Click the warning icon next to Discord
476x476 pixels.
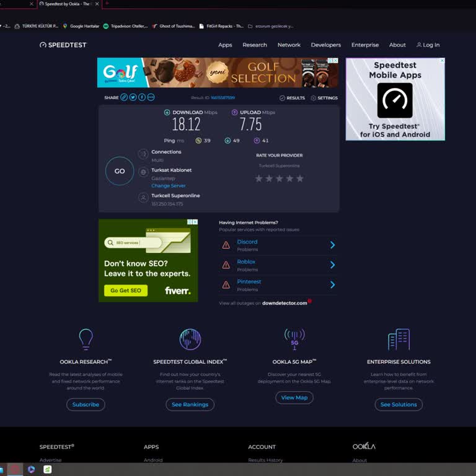[226, 245]
